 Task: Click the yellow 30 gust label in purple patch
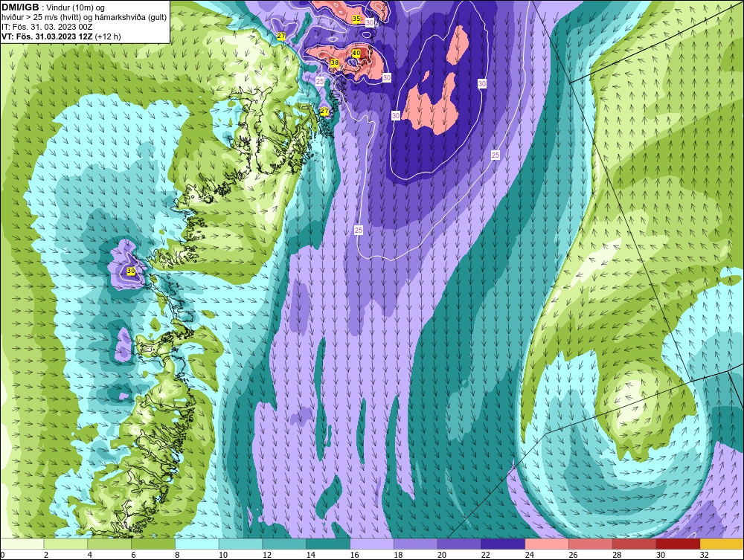tap(132, 271)
